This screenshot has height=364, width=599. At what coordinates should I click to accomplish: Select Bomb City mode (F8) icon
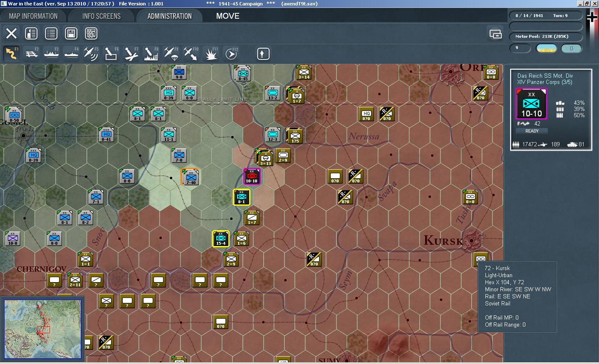click(151, 54)
